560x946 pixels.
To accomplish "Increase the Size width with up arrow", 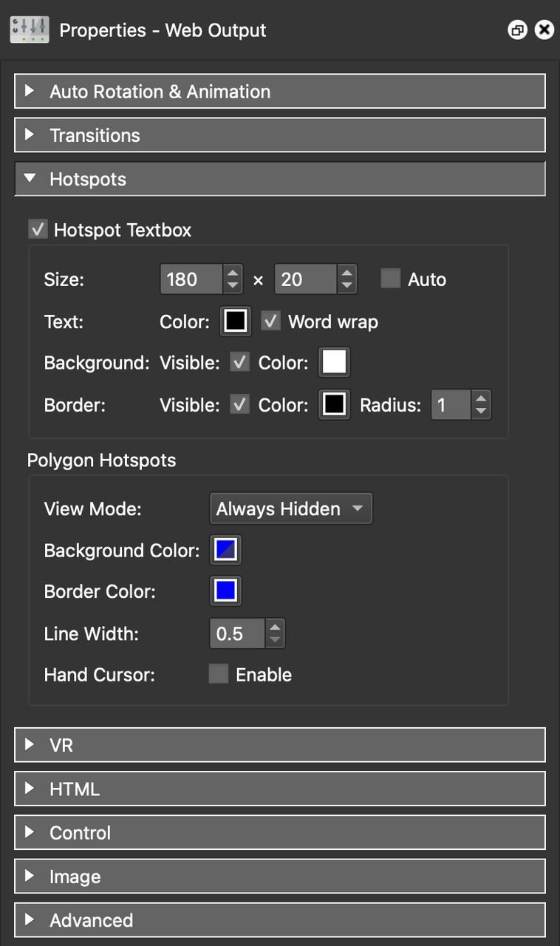I will [233, 272].
